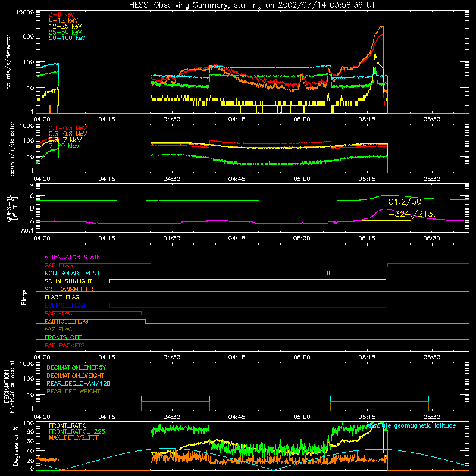Image resolution: width=476 pixels, height=476 pixels.
Task: Click the wide NON_SOLAR_EVENT pulse near 05:17
Action: (x=376, y=273)
